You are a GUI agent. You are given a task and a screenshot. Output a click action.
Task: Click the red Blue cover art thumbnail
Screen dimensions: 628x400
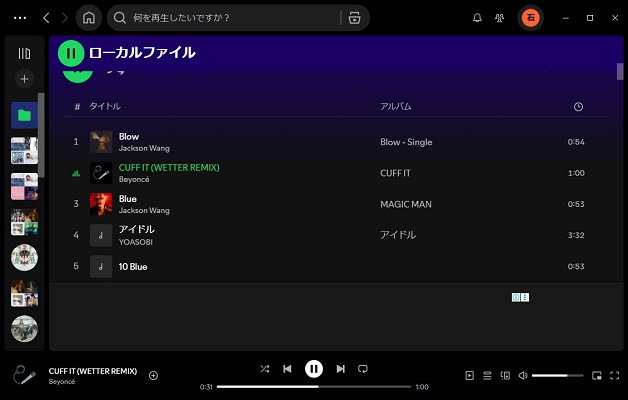101,204
